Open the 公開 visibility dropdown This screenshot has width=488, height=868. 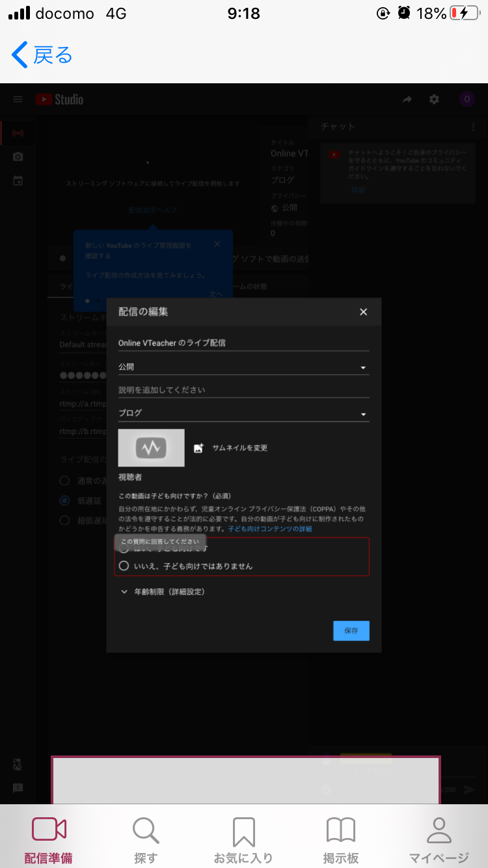(x=243, y=367)
